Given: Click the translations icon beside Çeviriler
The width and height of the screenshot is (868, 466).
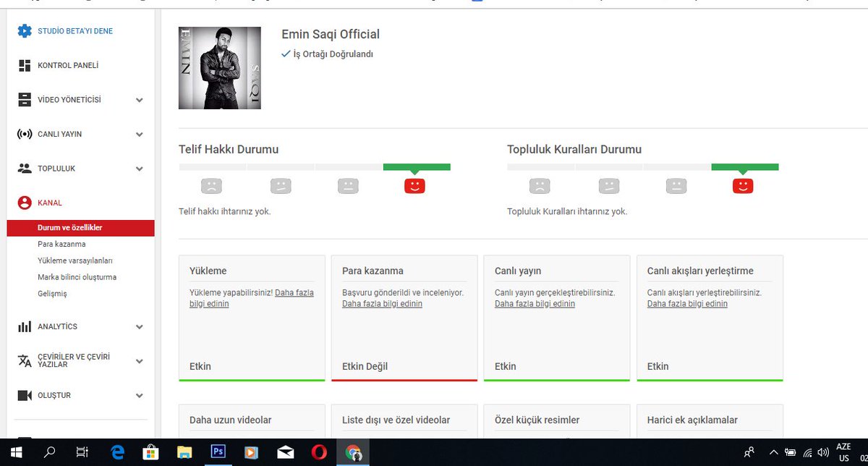Looking at the screenshot, I should coord(25,361).
